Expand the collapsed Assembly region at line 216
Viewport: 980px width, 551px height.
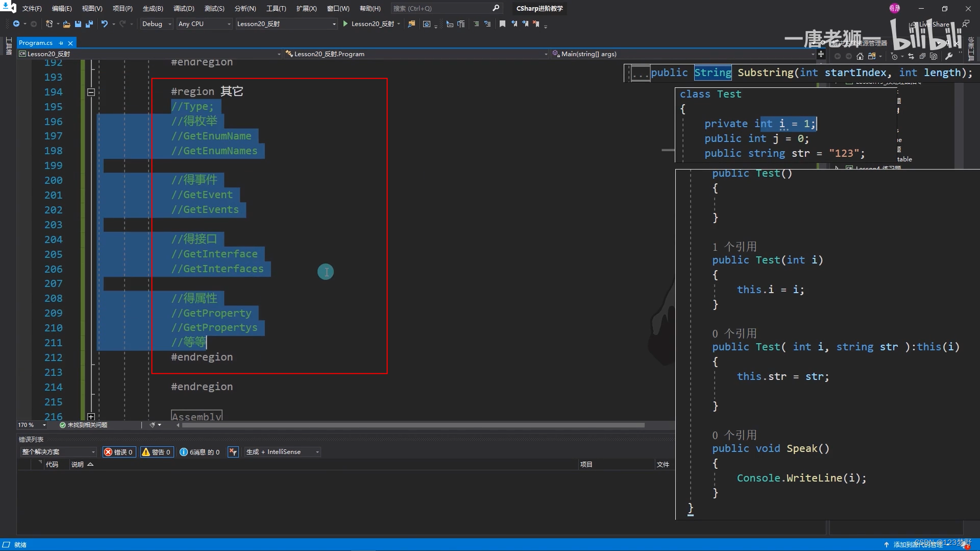pos(91,417)
